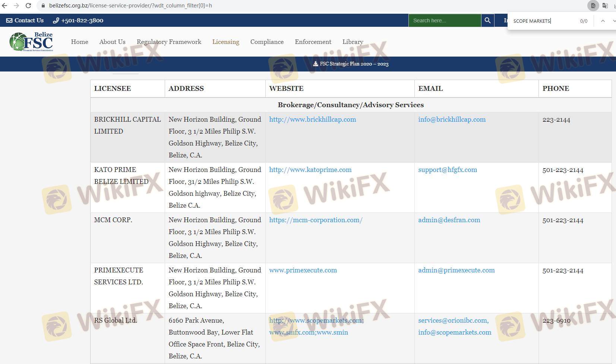Open the Enforcement menu
616x364 pixels.
pos(313,42)
